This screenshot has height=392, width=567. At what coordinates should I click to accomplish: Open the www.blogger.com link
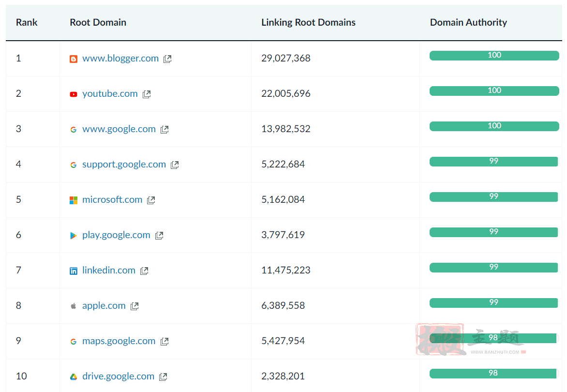click(x=120, y=58)
